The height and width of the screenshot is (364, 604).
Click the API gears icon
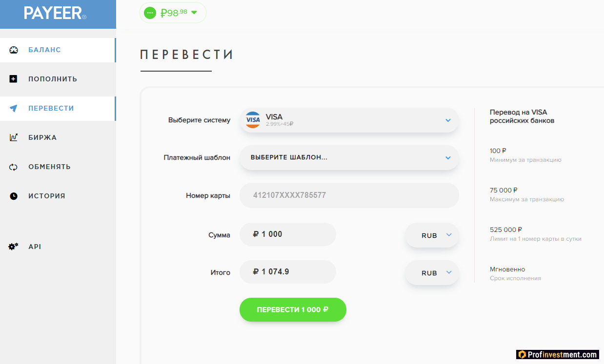(x=14, y=247)
